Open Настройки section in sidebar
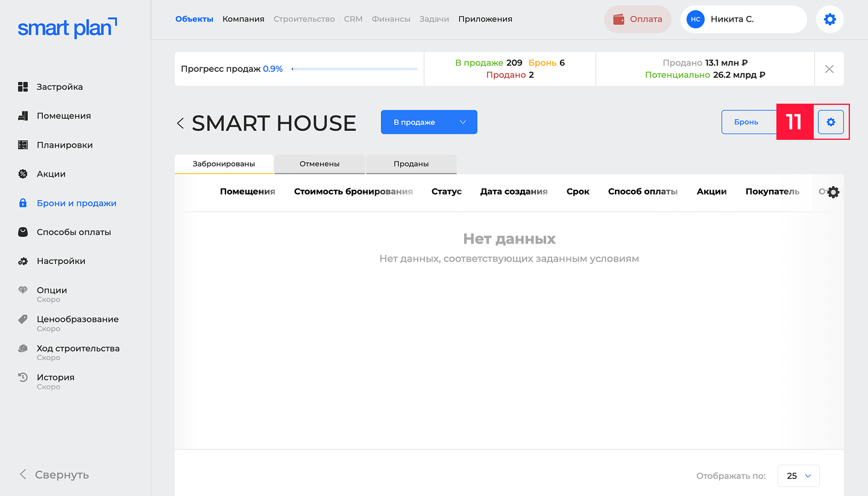 (x=61, y=262)
